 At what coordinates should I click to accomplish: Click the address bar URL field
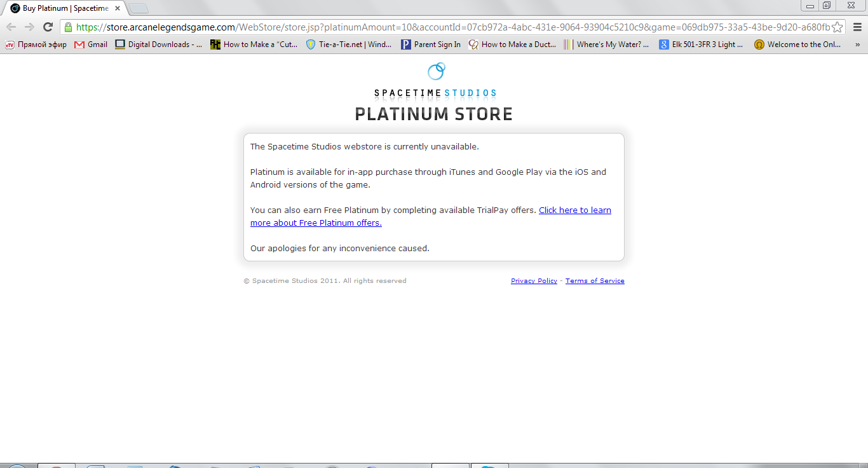(x=452, y=27)
